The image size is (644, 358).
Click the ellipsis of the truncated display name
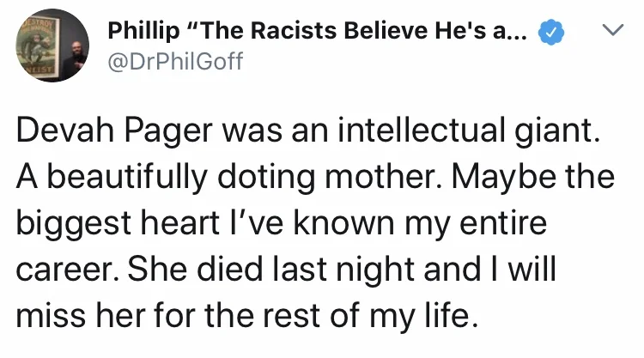coord(519,34)
